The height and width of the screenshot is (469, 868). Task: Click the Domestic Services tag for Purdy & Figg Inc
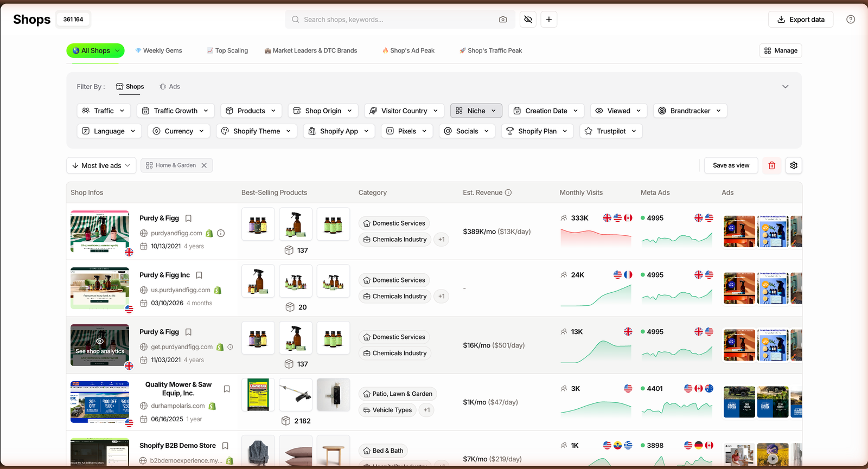click(x=394, y=280)
